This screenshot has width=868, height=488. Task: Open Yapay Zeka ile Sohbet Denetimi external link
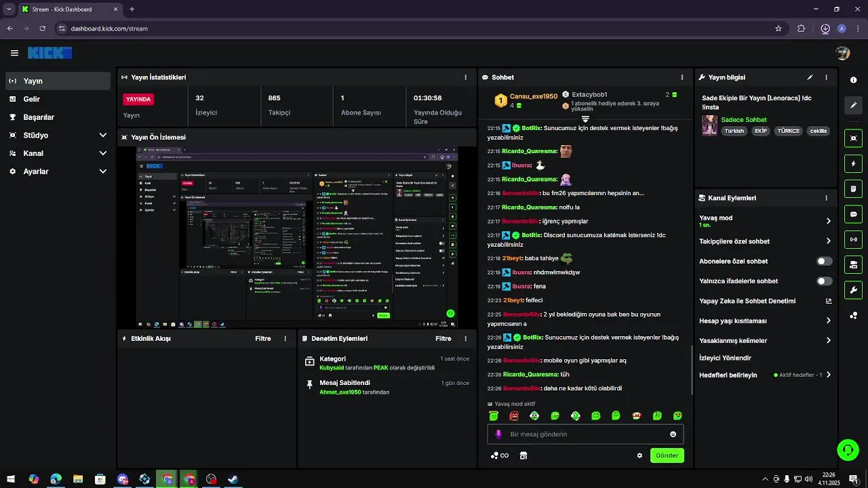click(828, 301)
